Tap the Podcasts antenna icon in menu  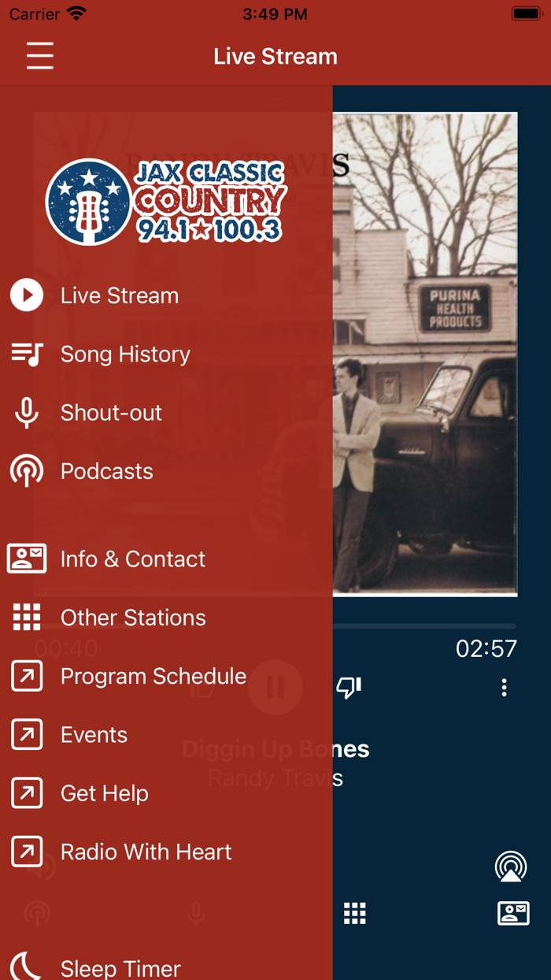click(x=27, y=471)
